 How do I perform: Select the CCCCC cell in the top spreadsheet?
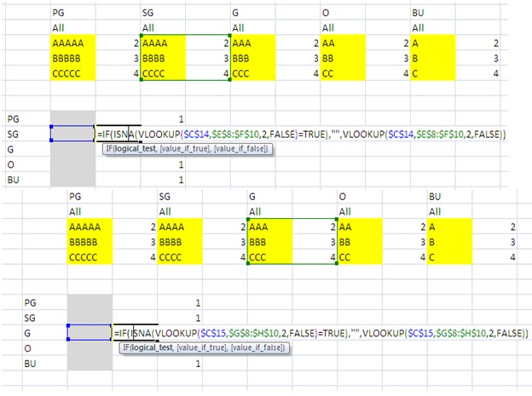click(x=73, y=73)
